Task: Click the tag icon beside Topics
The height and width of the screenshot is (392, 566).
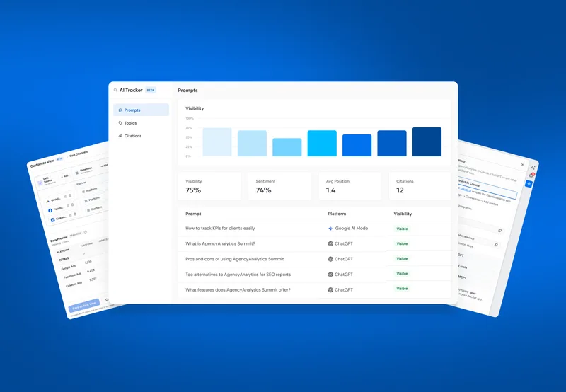Action: (x=120, y=123)
